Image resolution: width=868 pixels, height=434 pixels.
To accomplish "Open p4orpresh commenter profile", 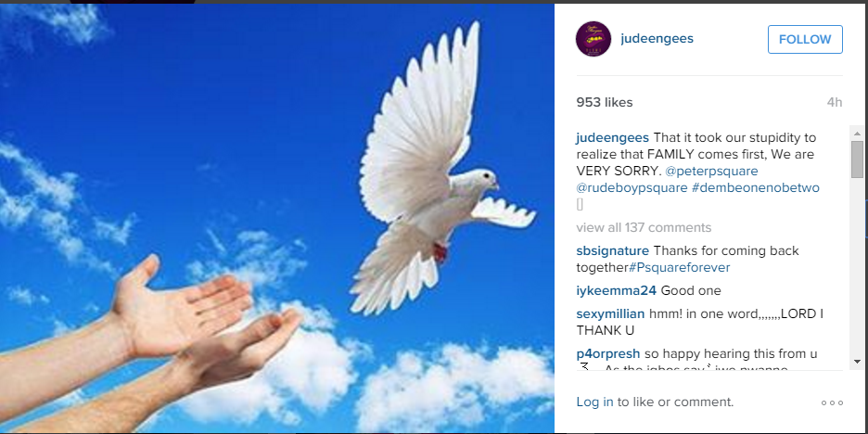I will click(x=607, y=353).
